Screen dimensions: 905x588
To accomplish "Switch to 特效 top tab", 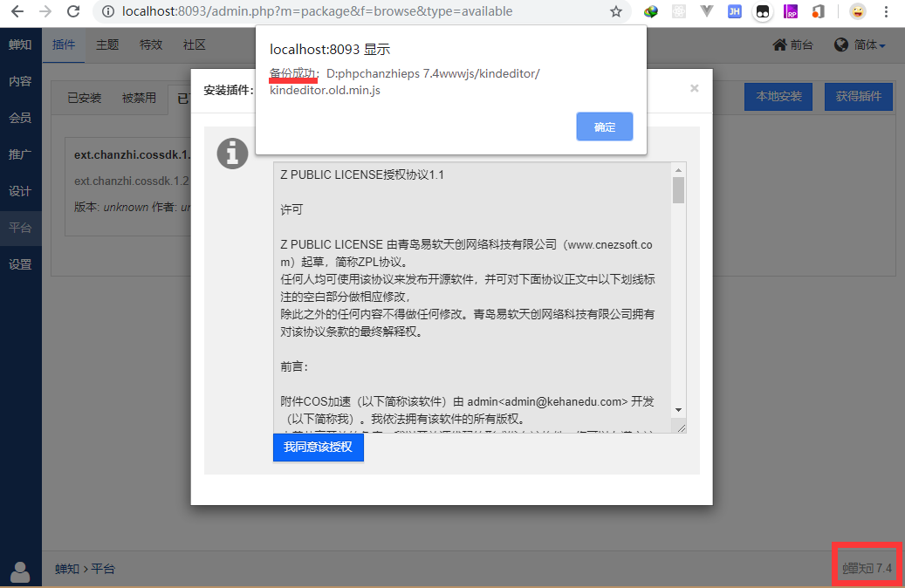I will coord(151,45).
